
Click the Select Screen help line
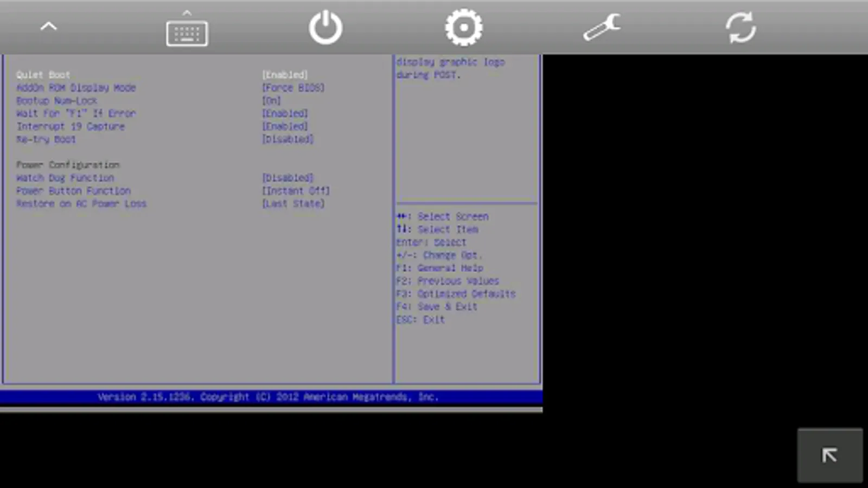click(x=442, y=216)
